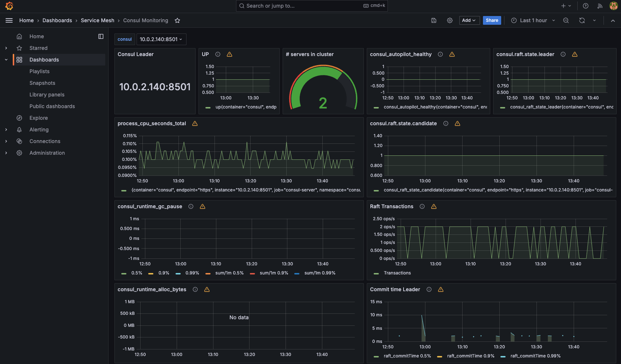This screenshot has height=364, width=621.
Task: Zoom out the time range with the magnifier
Action: tap(566, 20)
